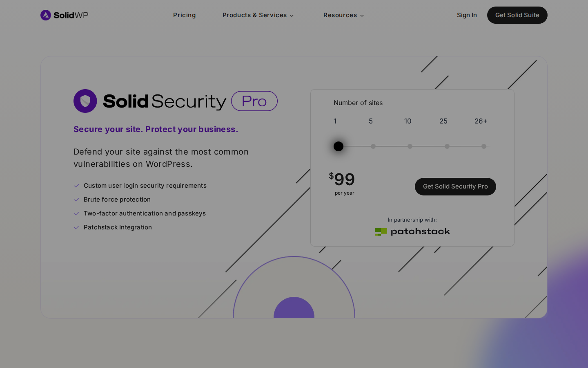Click the SolidWP logo icon

click(x=46, y=15)
